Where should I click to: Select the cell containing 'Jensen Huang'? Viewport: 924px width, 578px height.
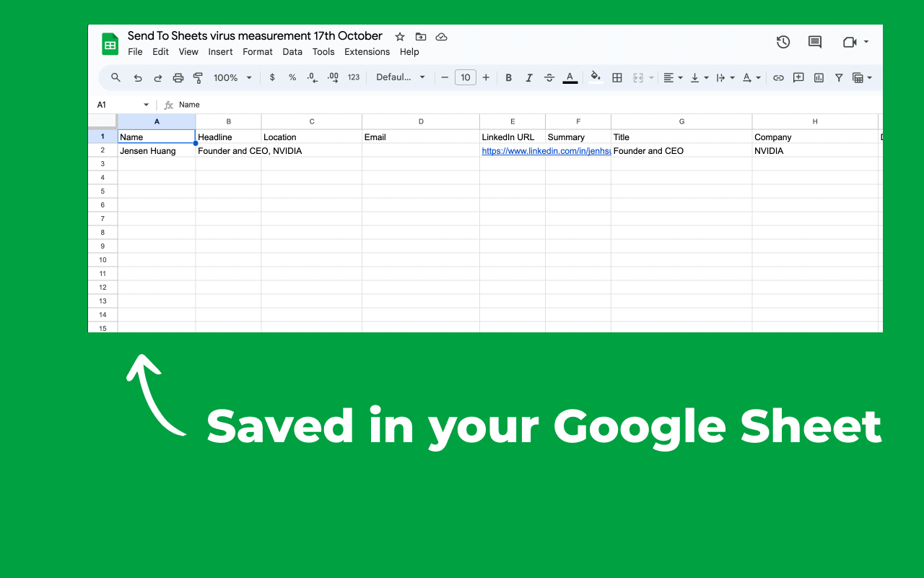coord(157,150)
